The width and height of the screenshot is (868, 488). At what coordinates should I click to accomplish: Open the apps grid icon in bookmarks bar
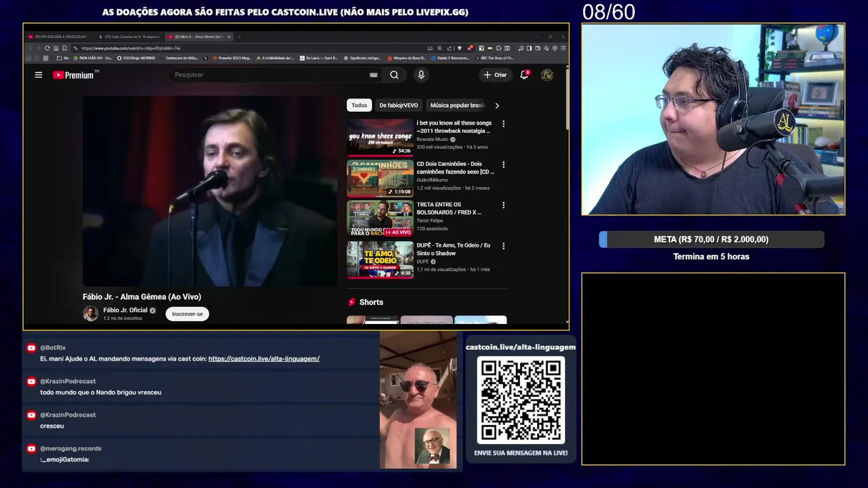point(45,58)
